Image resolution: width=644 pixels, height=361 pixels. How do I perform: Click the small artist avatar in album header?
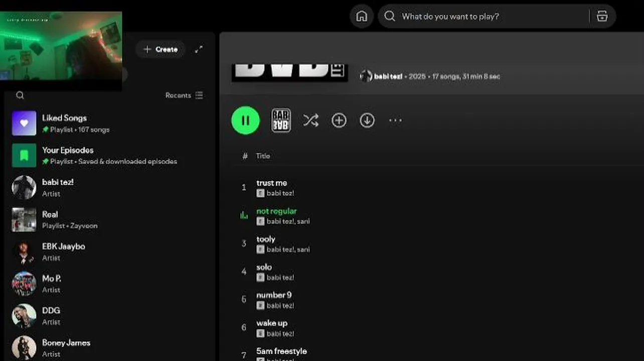click(x=366, y=76)
